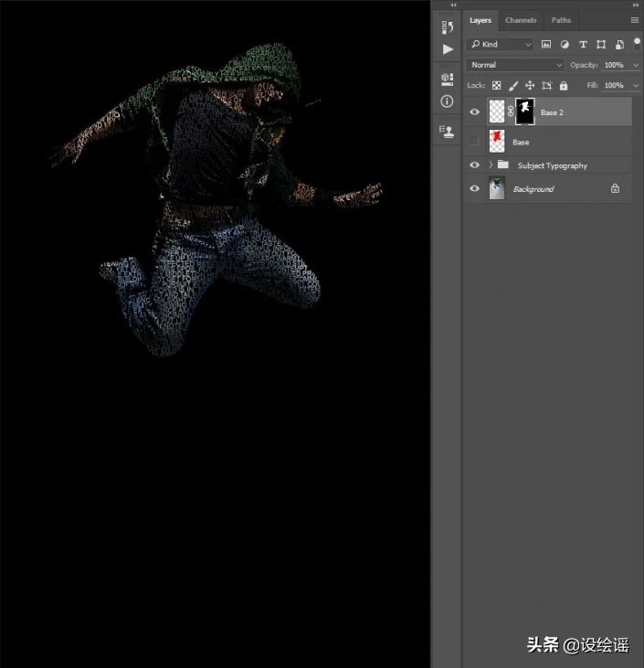The width and height of the screenshot is (644, 668).
Task: Click the Fill percentage field
Action: [x=614, y=86]
